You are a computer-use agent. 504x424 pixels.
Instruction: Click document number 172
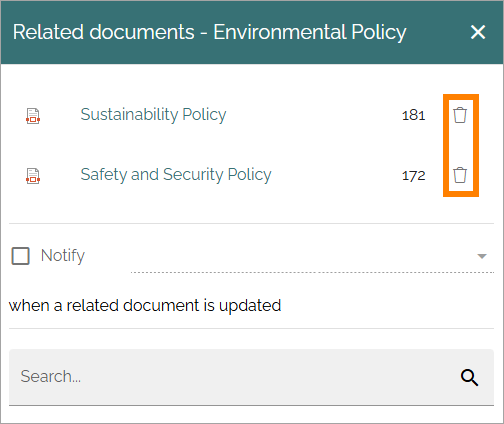[x=413, y=176]
